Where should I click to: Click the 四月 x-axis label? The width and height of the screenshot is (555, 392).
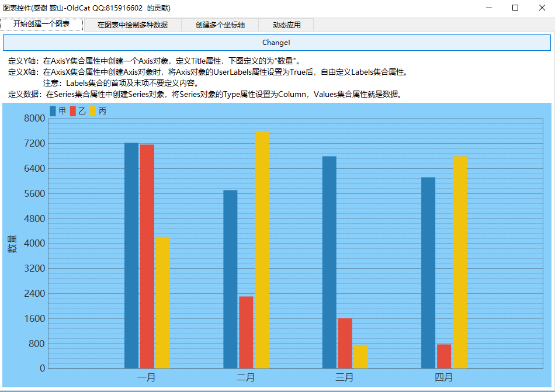pyautogui.click(x=443, y=377)
